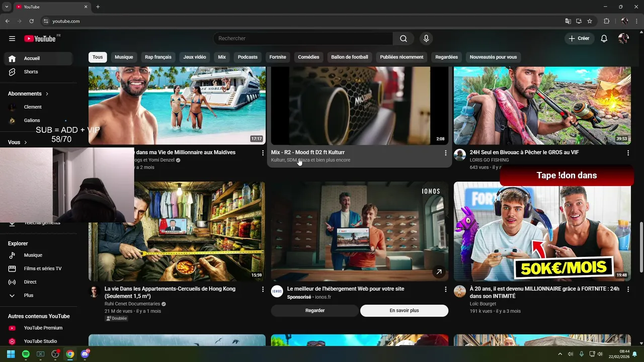This screenshot has width=644, height=362.
Task: Select the Ballon de football chip
Action: click(350, 57)
